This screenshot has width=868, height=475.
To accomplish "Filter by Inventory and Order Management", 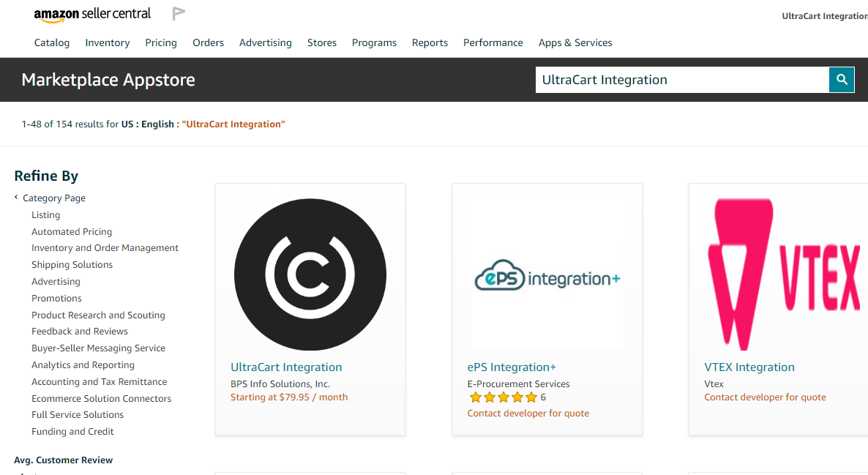I will [x=105, y=248].
